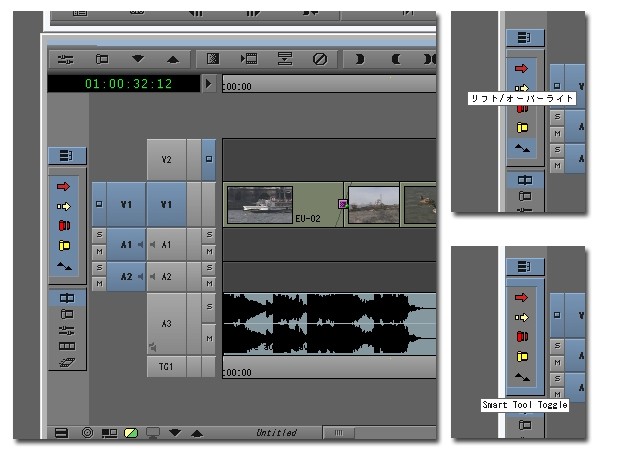The width and height of the screenshot is (625, 469).
Task: Click the Quick Transition icon on toolbar
Action: coord(213,59)
